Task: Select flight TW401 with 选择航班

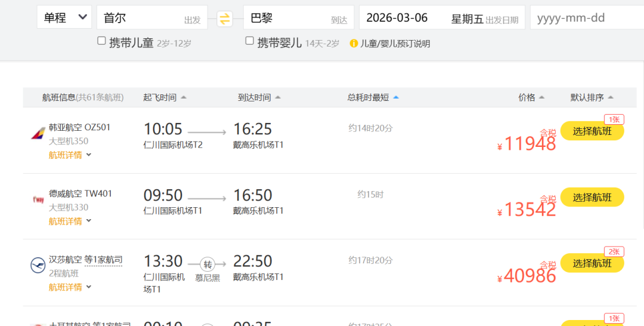Action: click(x=592, y=197)
